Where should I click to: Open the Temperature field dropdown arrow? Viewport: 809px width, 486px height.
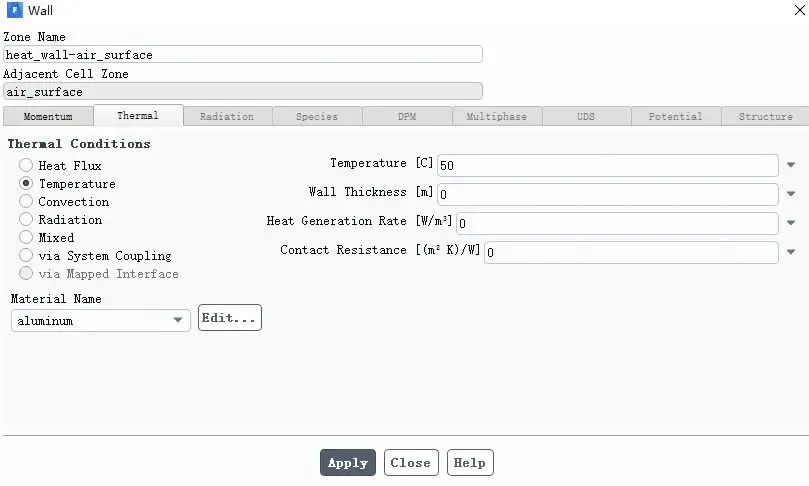click(791, 165)
